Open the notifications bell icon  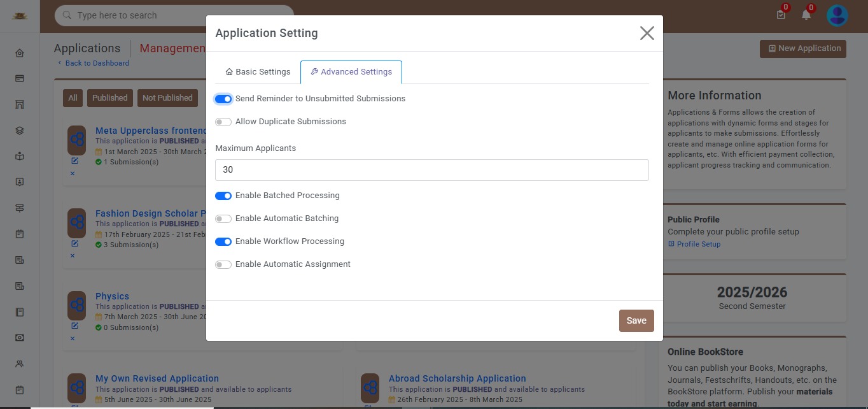click(806, 15)
